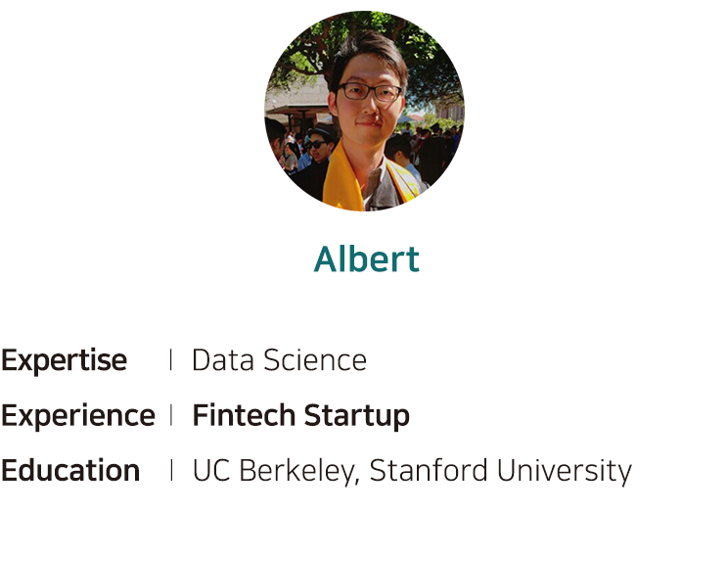
Task: Click the UC Berkeley text
Action: [276, 471]
